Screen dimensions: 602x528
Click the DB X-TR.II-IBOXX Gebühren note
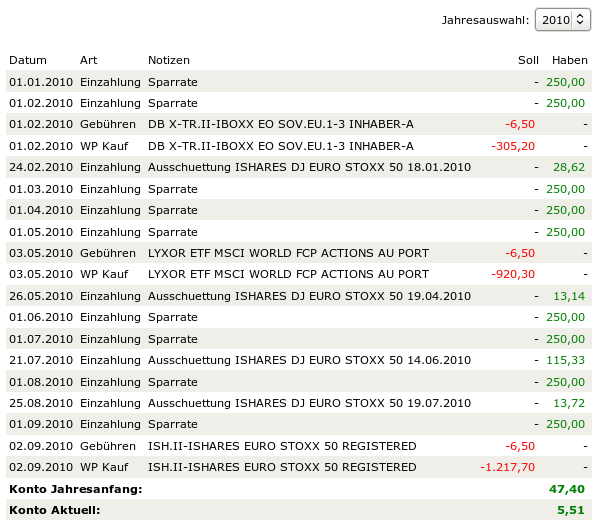point(280,124)
